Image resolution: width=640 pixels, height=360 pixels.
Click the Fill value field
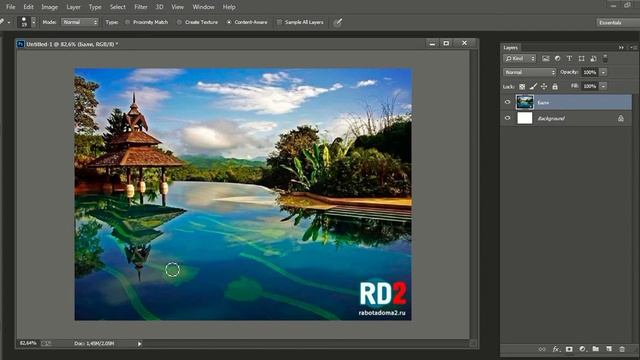point(589,86)
